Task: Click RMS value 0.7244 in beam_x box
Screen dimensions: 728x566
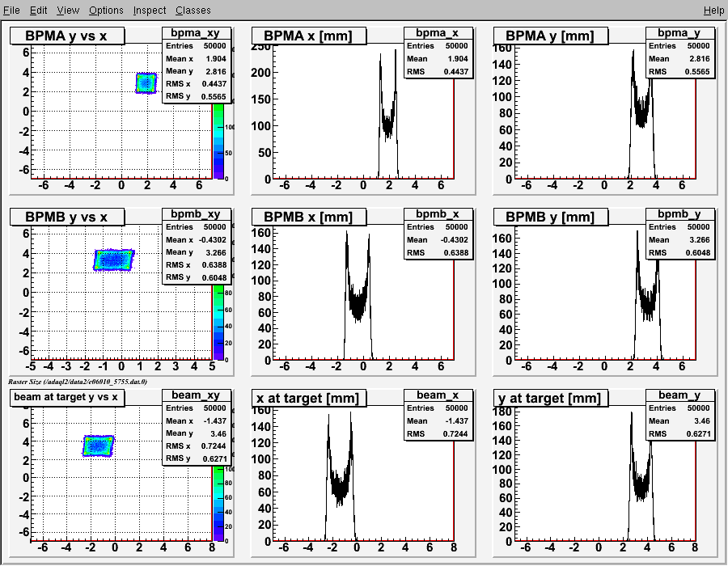Action: (456, 433)
